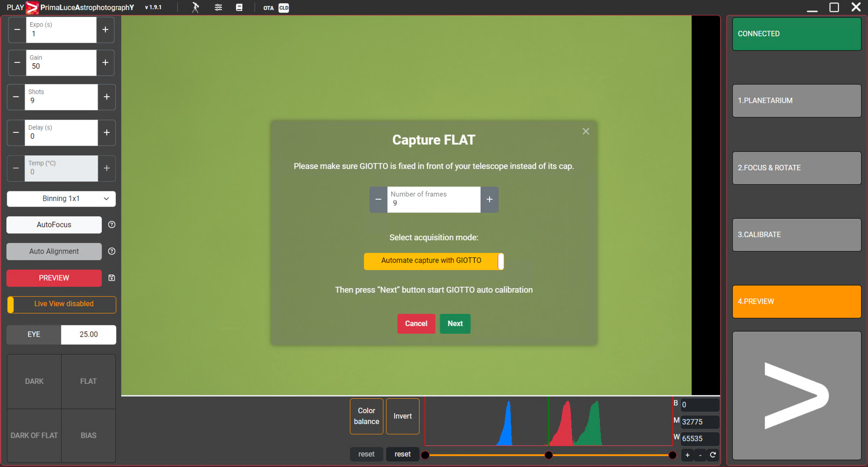
Task: Click reset under Color balance
Action: [367, 454]
